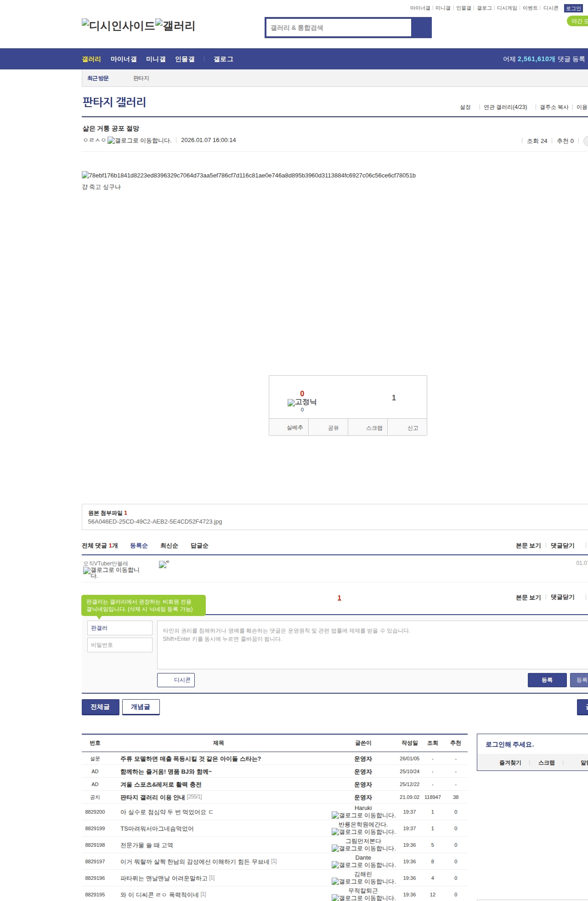Click the dccon image in the comment
Viewport: 588px width, 901px height.
tap(164, 565)
